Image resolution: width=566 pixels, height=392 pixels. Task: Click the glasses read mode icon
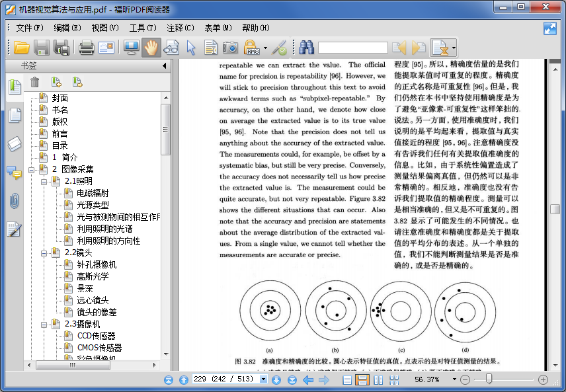171,48
